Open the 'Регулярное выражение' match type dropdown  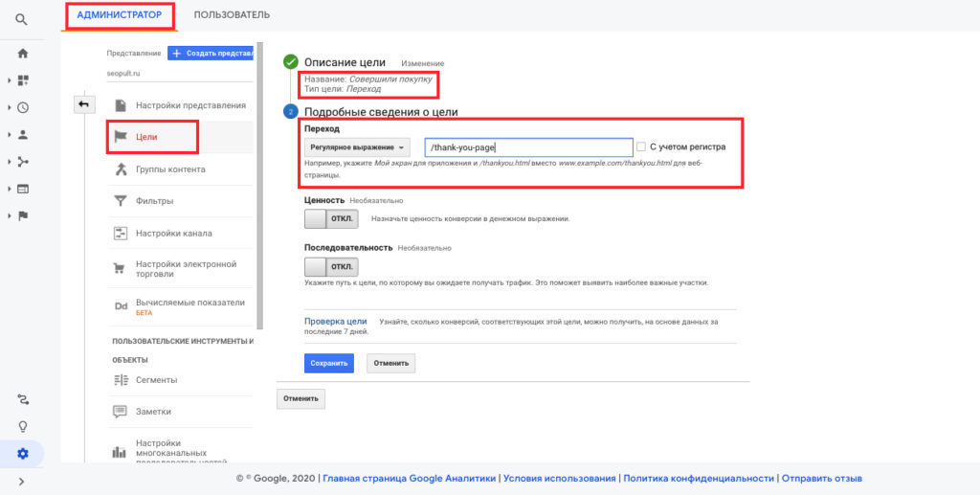[357, 147]
